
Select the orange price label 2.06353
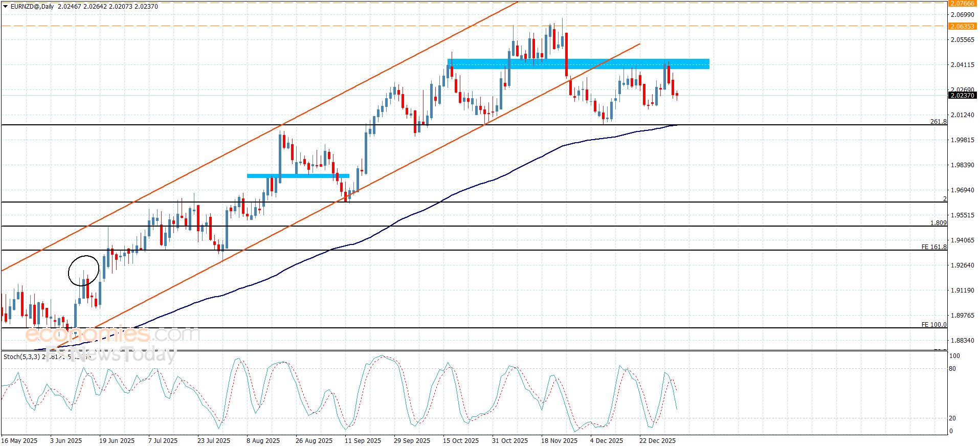pyautogui.click(x=962, y=26)
